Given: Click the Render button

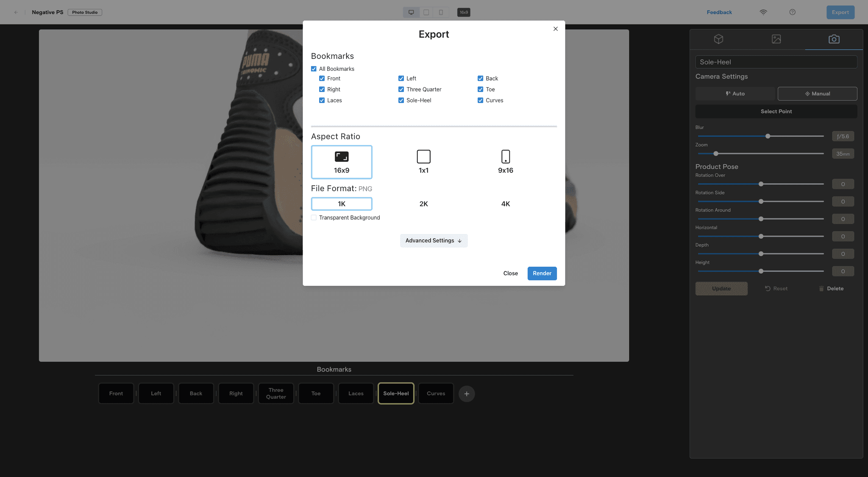Looking at the screenshot, I should click(542, 273).
